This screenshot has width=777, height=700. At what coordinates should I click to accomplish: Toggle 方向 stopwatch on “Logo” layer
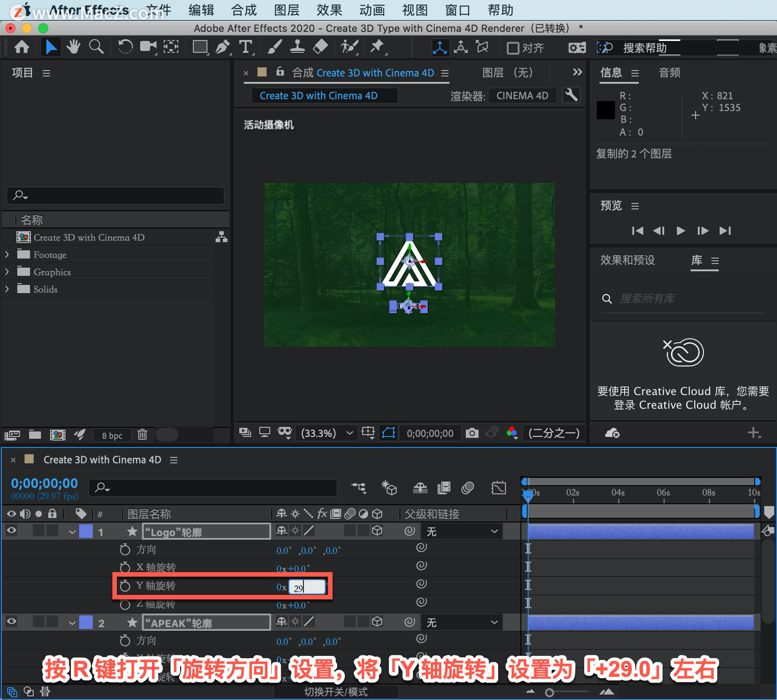tap(125, 549)
